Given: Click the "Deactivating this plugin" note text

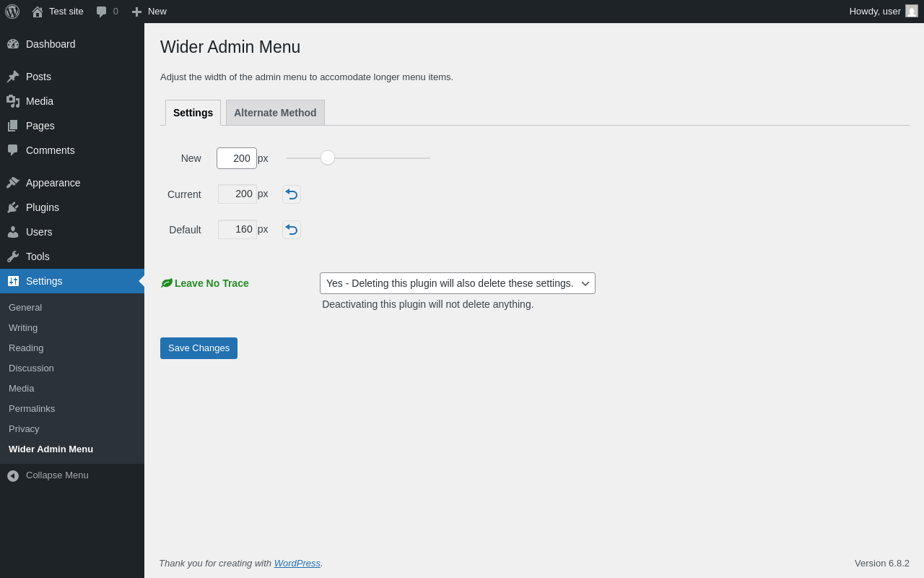Looking at the screenshot, I should point(428,304).
